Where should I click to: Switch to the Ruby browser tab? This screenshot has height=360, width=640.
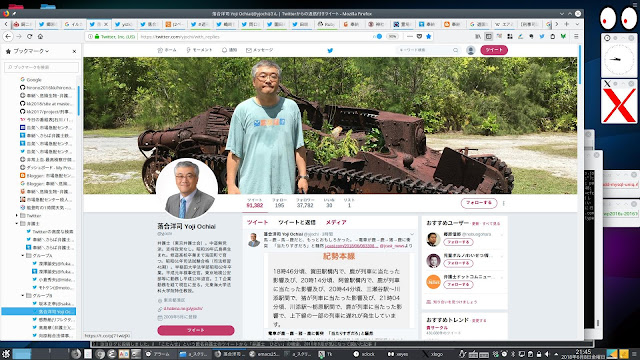[x=326, y=24]
